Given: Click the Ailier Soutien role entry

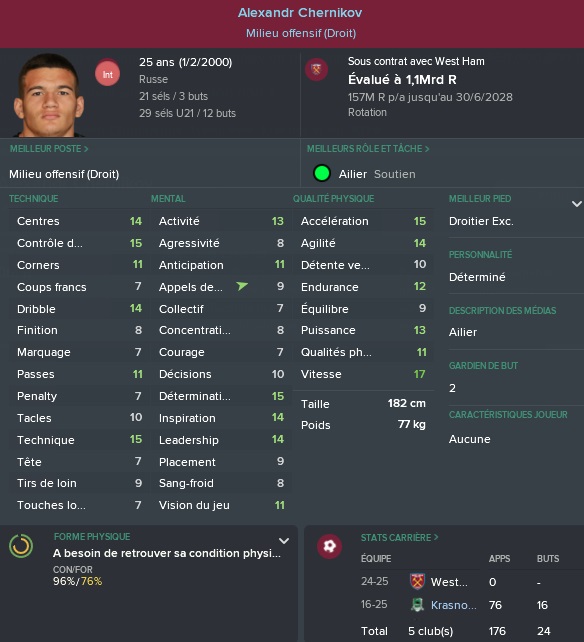Looking at the screenshot, I should [x=377, y=174].
